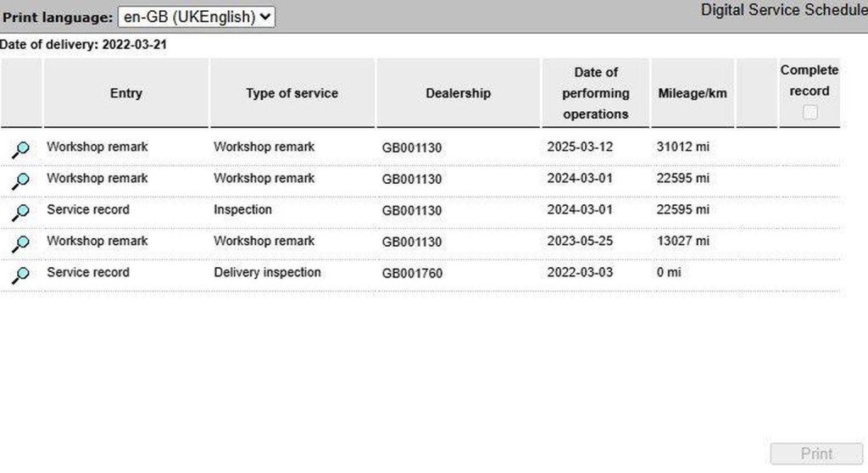868x473 pixels.
Task: Open the 2024-03-01 workshop remark via its magnifier
Action: click(21, 181)
